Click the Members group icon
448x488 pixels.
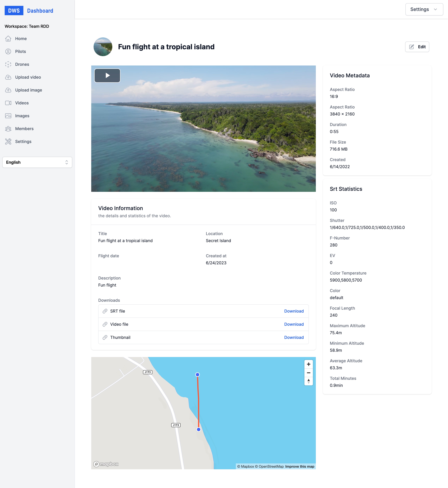(8, 129)
